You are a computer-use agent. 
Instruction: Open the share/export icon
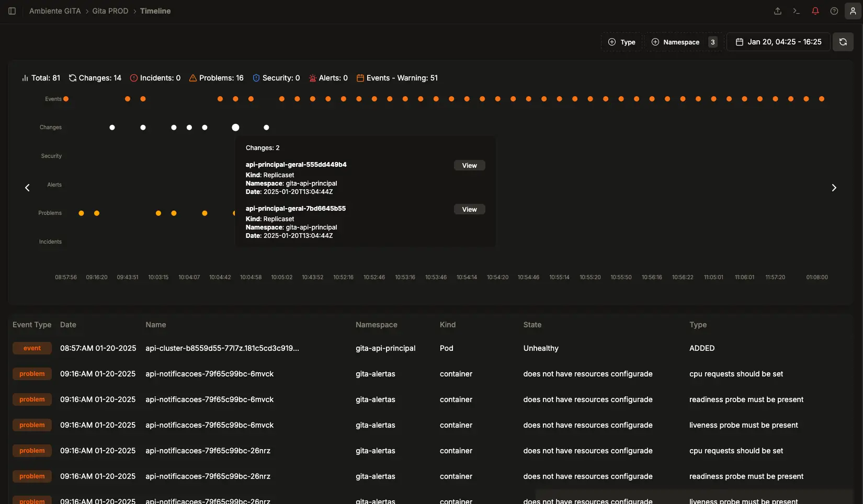point(778,11)
